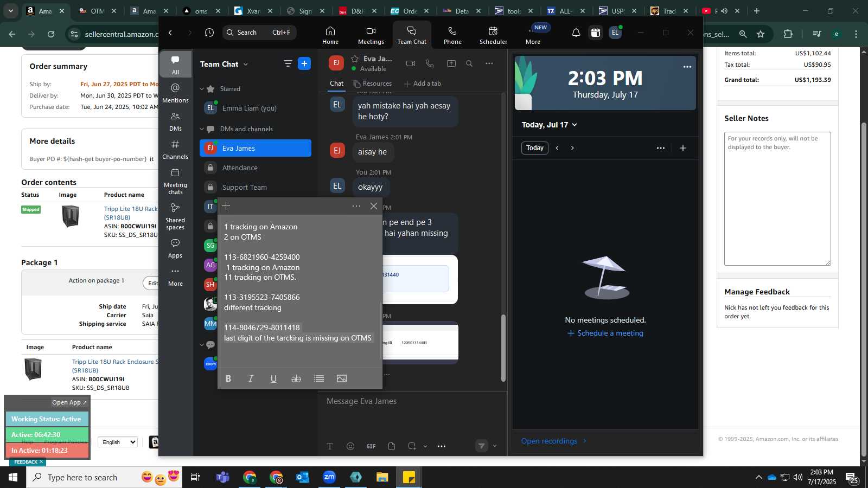This screenshot has height=488, width=868.
Task: Star the Eva James conversation
Action: pos(355,59)
